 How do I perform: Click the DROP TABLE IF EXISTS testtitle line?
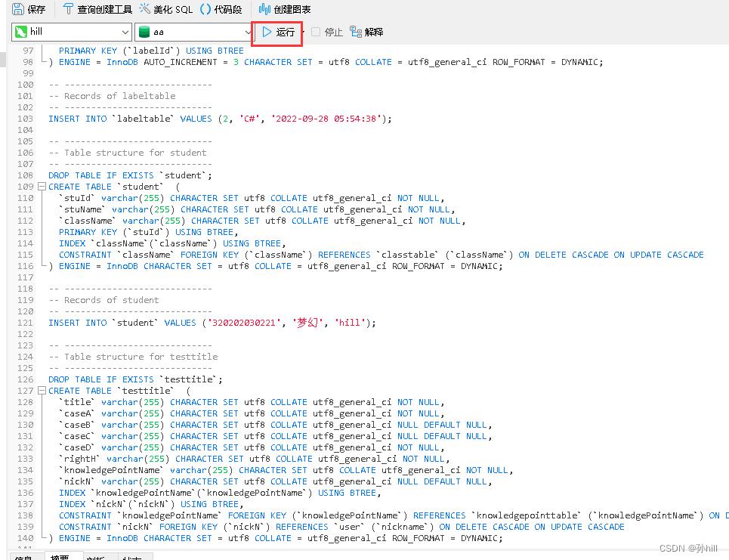pos(135,379)
